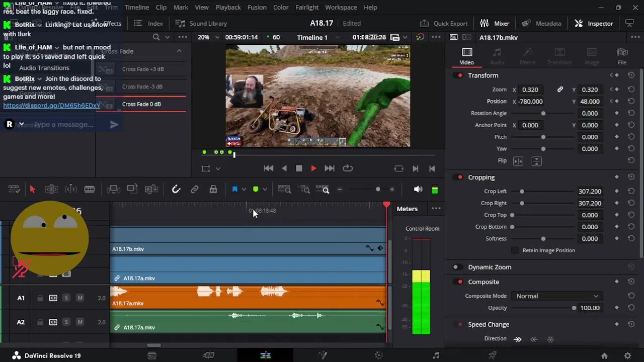Image resolution: width=644 pixels, height=362 pixels.
Task: Click the Replace Clip toolbar icon
Action: [151, 189]
